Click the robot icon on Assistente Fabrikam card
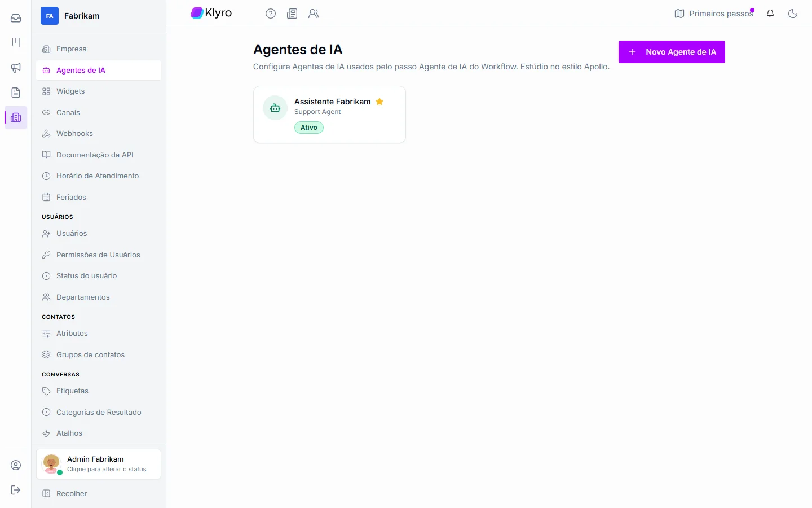812x508 pixels. pyautogui.click(x=275, y=108)
